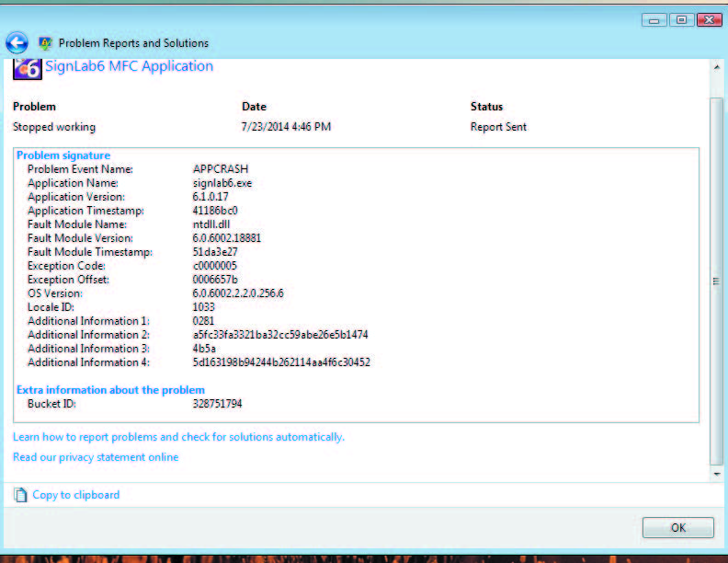Copy report details to clipboard
Image resolution: width=728 pixels, height=563 pixels.
[75, 495]
